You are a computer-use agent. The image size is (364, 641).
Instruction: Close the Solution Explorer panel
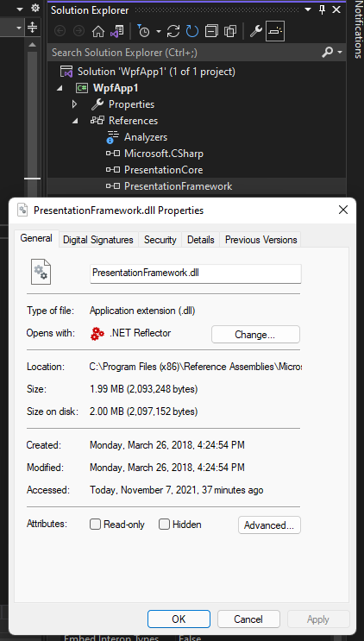click(x=336, y=9)
